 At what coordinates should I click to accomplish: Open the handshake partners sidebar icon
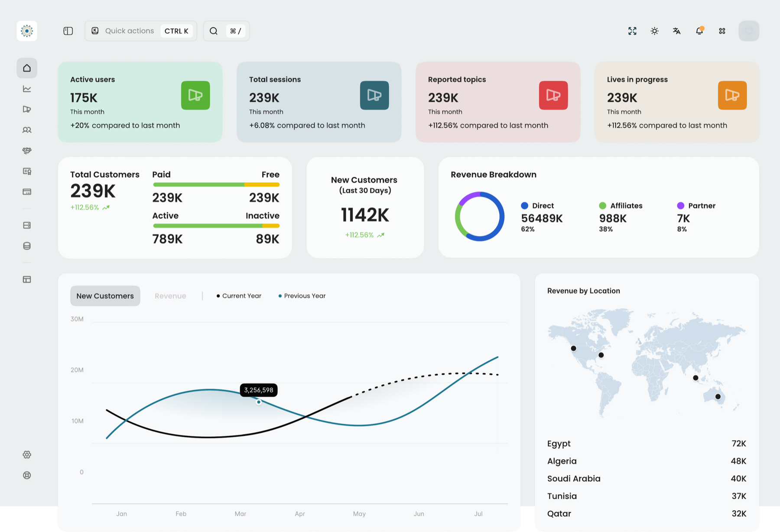(27, 151)
